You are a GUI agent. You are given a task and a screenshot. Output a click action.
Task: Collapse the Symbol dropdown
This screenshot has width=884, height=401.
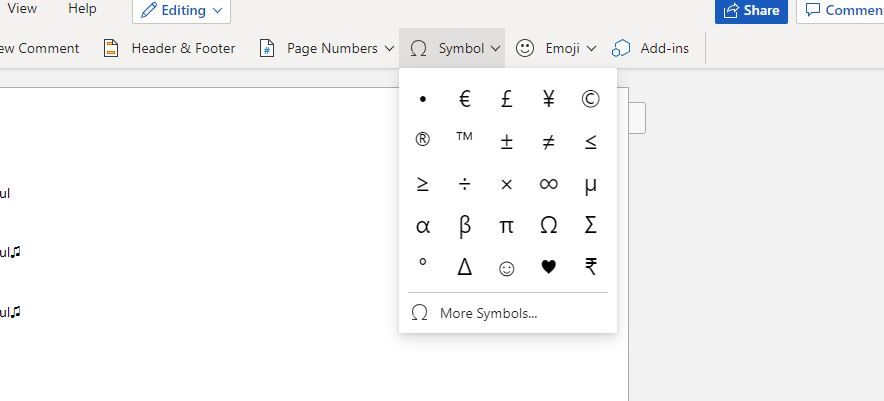coord(455,48)
